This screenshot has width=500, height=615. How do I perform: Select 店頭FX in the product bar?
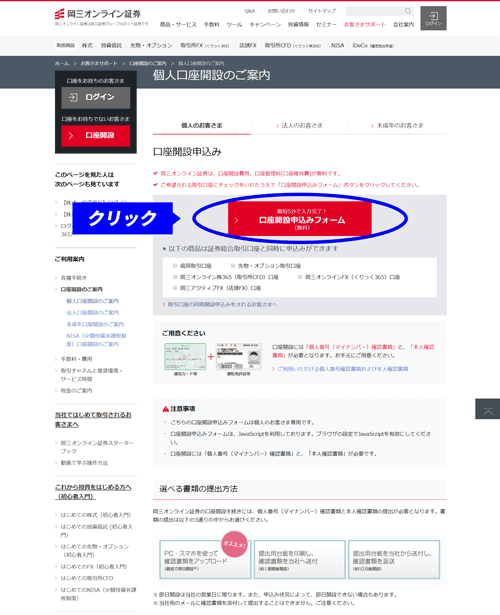247,45
